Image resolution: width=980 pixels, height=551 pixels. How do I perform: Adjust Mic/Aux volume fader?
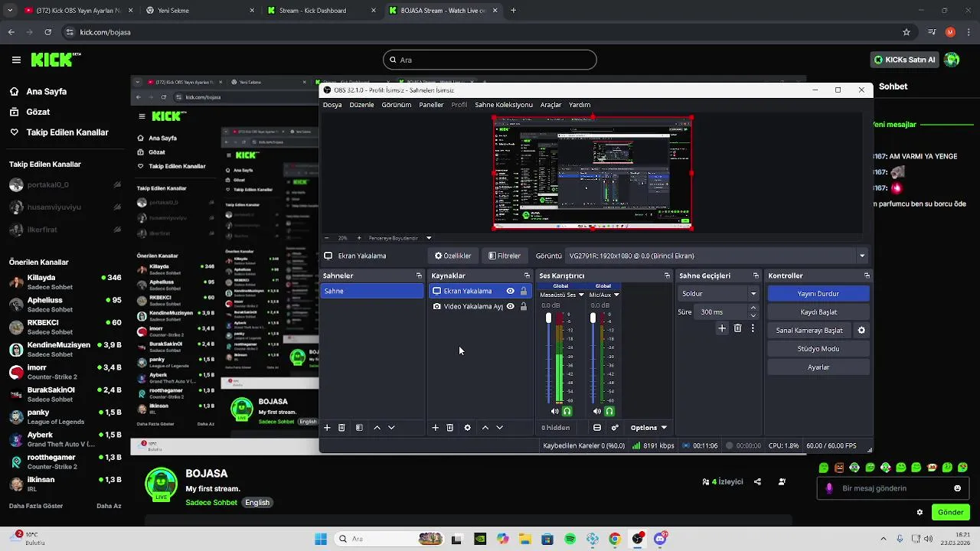593,318
